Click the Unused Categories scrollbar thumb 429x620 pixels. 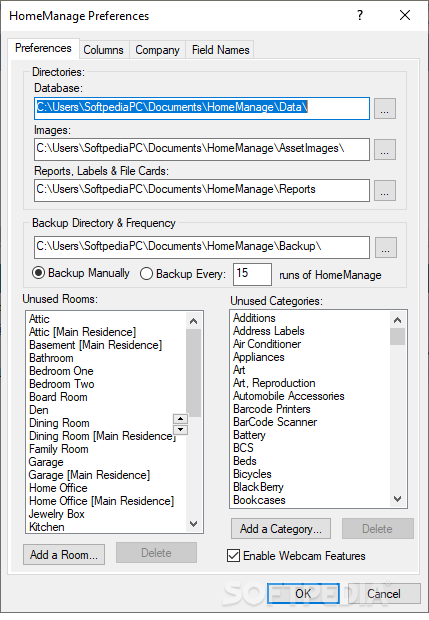click(x=398, y=336)
